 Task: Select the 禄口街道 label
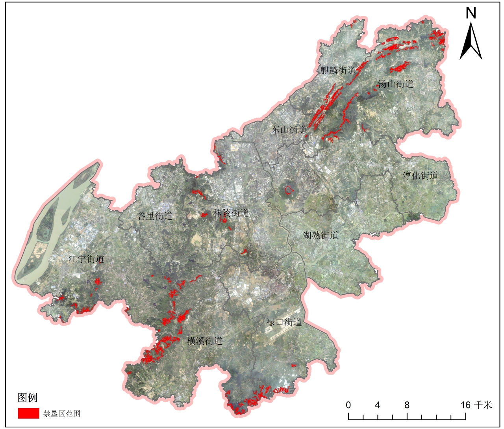[284, 322]
